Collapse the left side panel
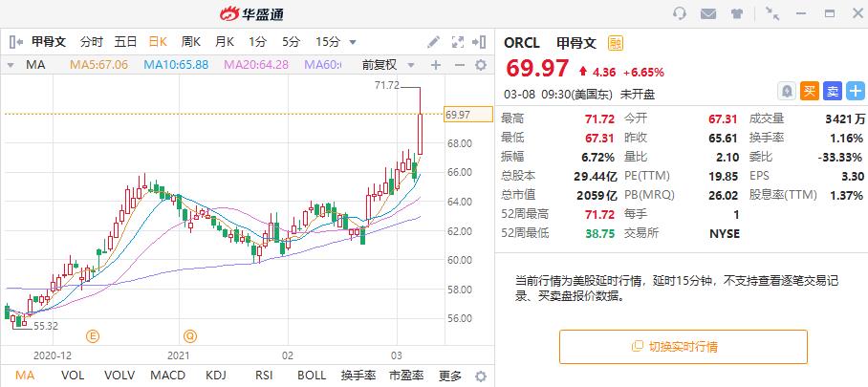Screen dimensions: 868x387 [x=16, y=41]
